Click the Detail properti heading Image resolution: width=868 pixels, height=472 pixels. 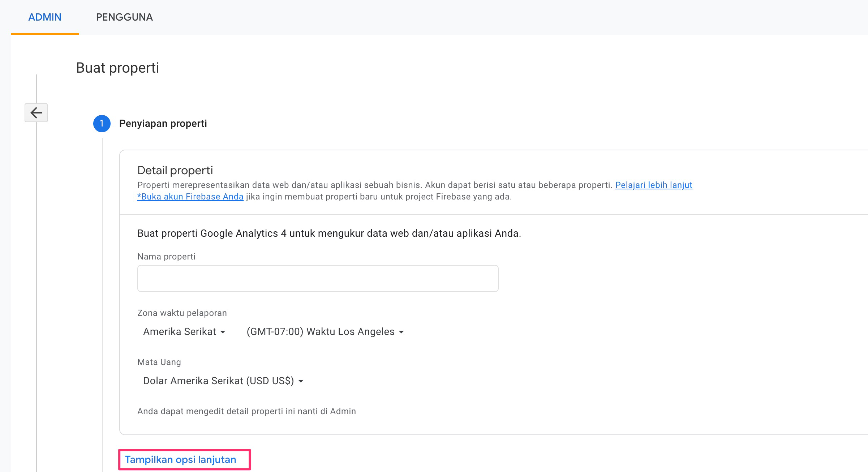point(175,170)
